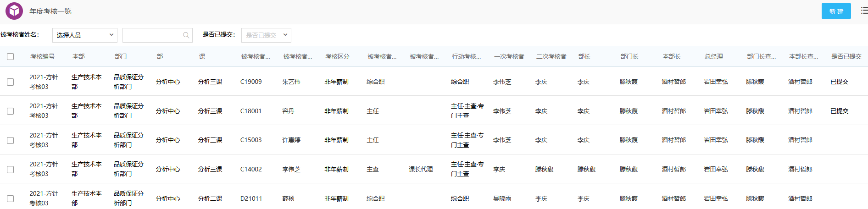Click the 是否已提交 column header
The width and height of the screenshot is (868, 209).
point(846,56)
